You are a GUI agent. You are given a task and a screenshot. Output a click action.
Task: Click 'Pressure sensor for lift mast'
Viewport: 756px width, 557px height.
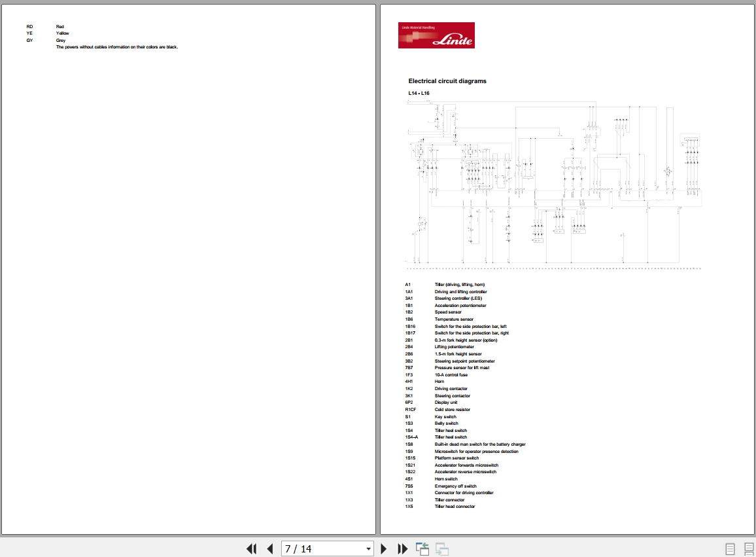coord(462,368)
